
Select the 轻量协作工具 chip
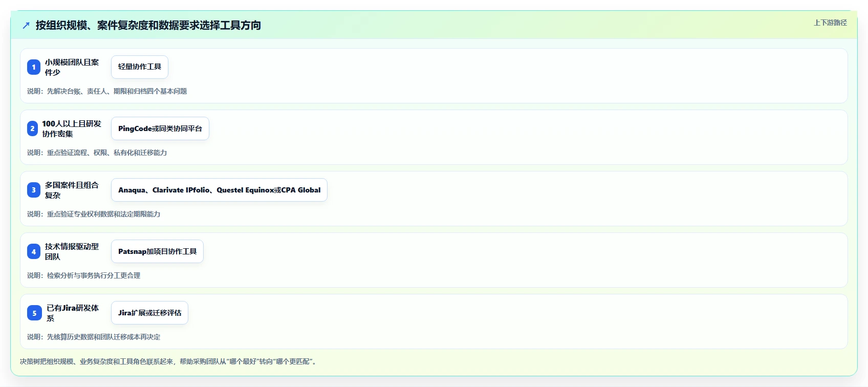tap(140, 67)
